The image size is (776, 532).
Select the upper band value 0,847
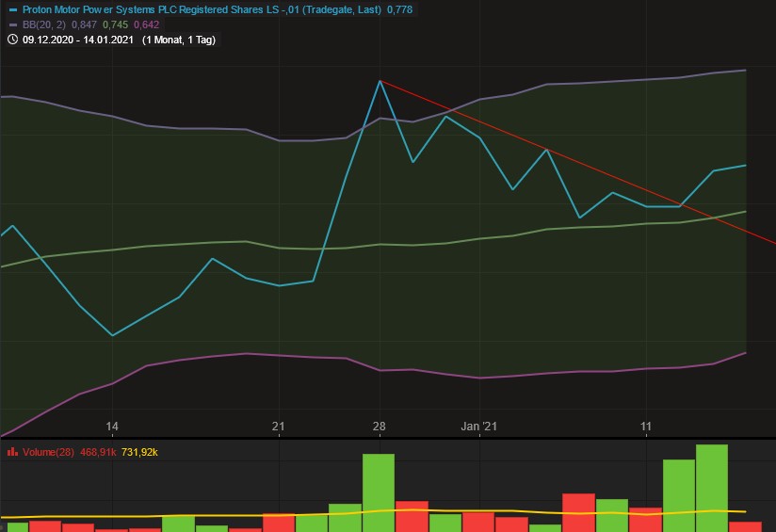(84, 24)
